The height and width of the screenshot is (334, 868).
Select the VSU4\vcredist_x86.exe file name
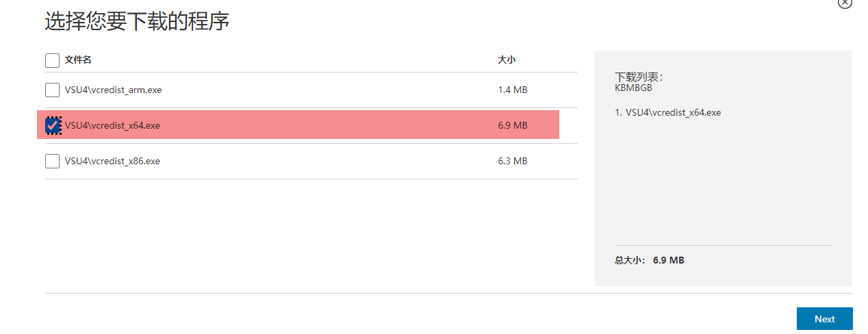pos(112,161)
